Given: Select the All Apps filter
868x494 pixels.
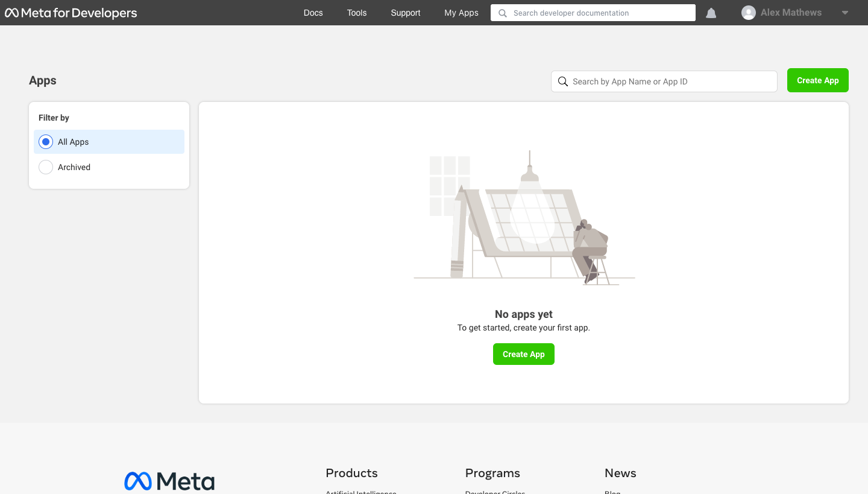Looking at the screenshot, I should point(109,142).
